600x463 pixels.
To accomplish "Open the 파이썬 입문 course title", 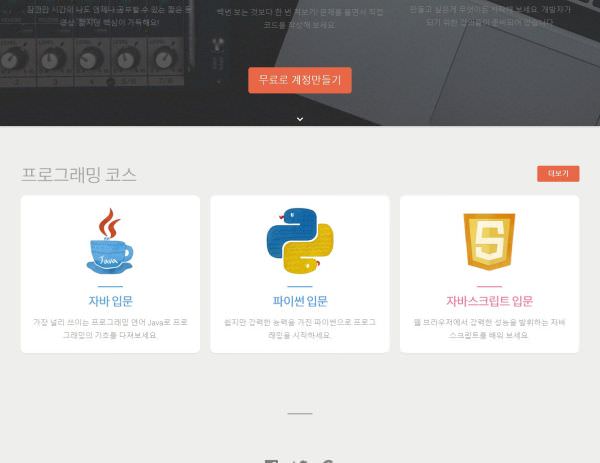I will 300,301.
